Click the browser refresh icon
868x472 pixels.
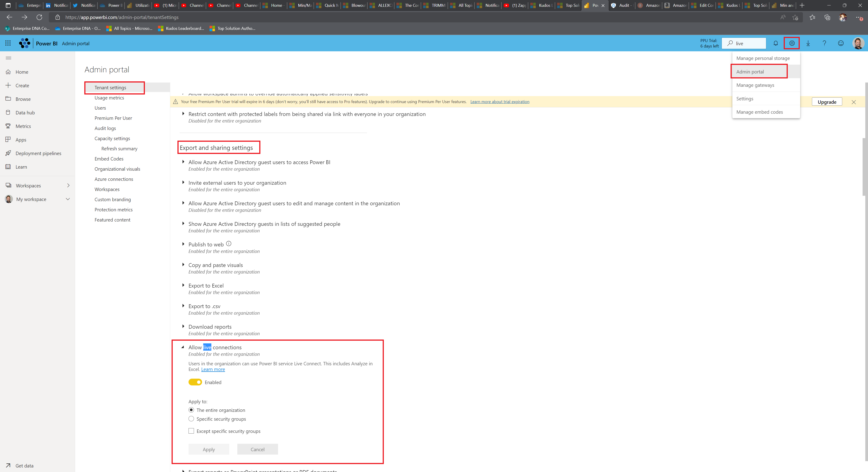pos(39,17)
